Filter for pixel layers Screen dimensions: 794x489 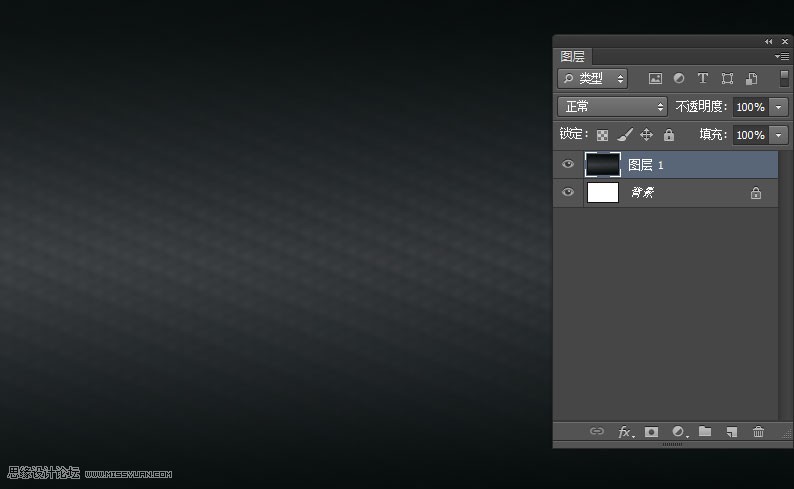(x=655, y=78)
